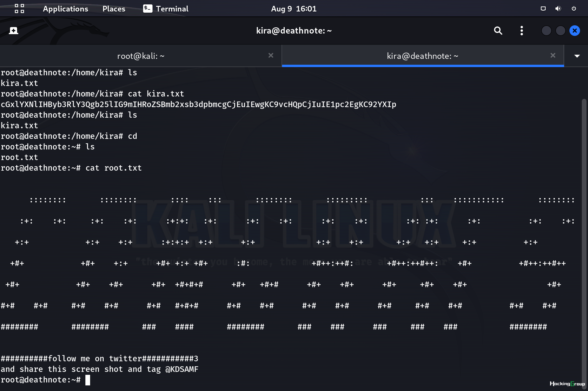Expand the tab list dropdown arrow

[x=577, y=56]
